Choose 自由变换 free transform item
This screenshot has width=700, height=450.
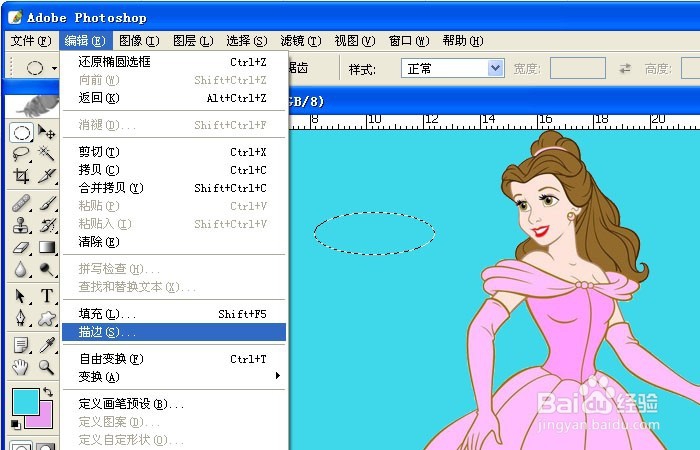(174, 359)
